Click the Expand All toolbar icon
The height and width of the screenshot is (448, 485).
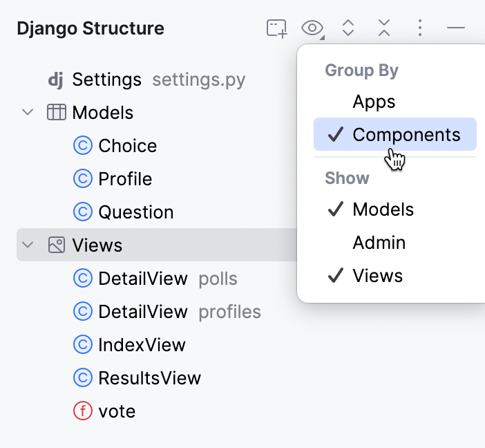348,28
